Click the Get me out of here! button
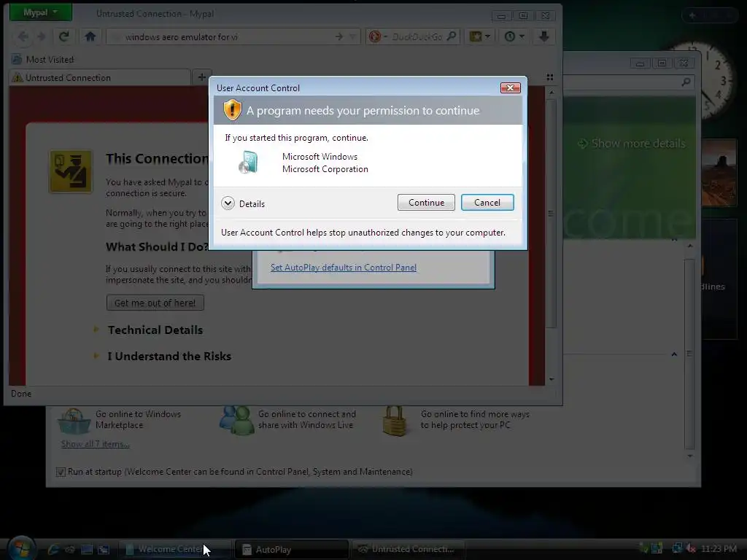This screenshot has height=560, width=747. click(x=155, y=303)
